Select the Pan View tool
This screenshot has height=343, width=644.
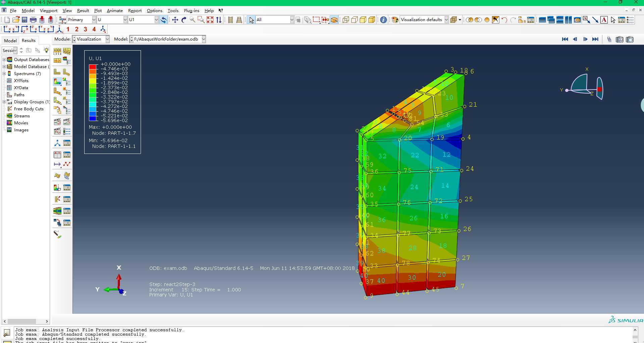175,20
